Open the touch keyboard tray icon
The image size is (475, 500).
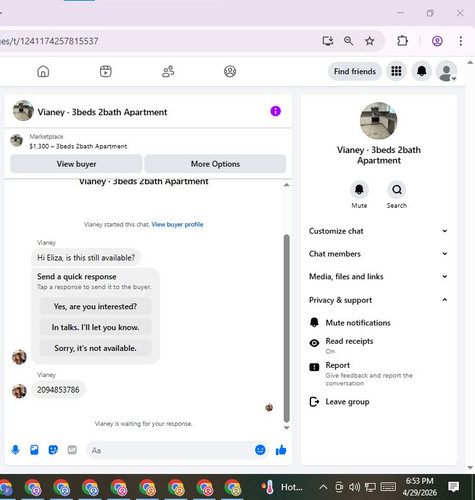tap(388, 487)
